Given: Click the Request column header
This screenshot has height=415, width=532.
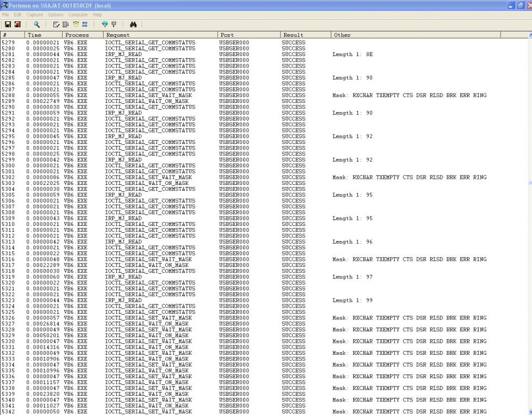Looking at the screenshot, I should pyautogui.click(x=161, y=35).
